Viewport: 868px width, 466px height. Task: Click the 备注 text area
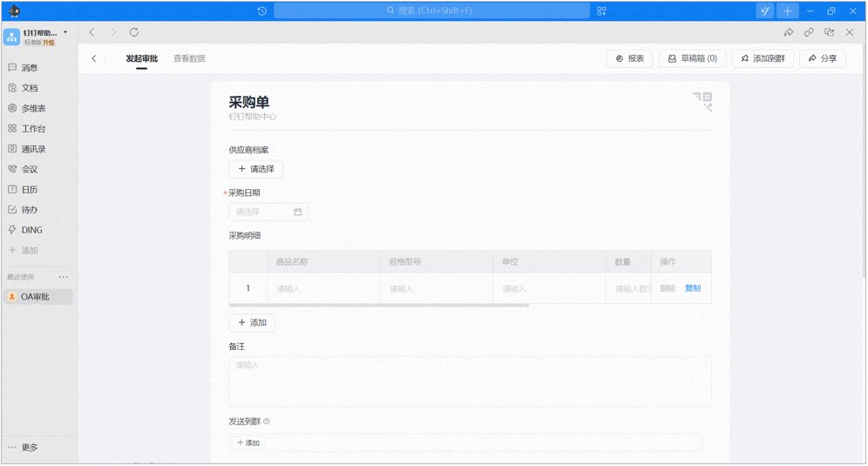tap(470, 382)
